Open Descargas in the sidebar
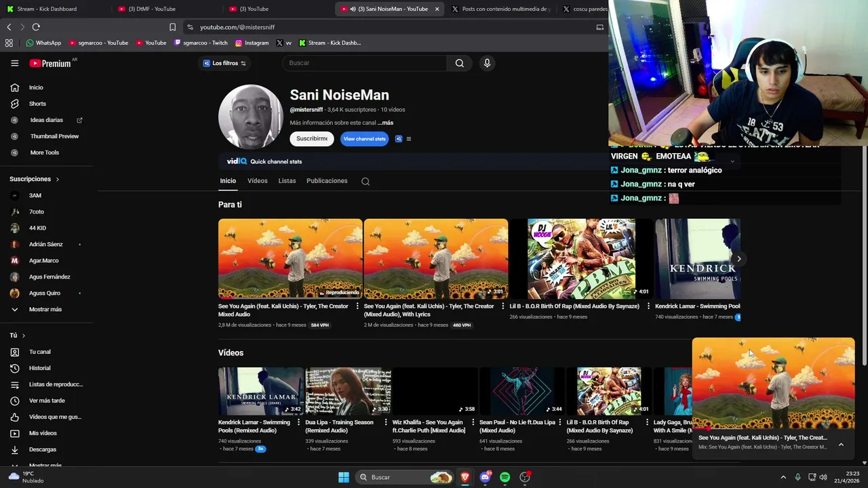The image size is (868, 488). (x=42, y=449)
